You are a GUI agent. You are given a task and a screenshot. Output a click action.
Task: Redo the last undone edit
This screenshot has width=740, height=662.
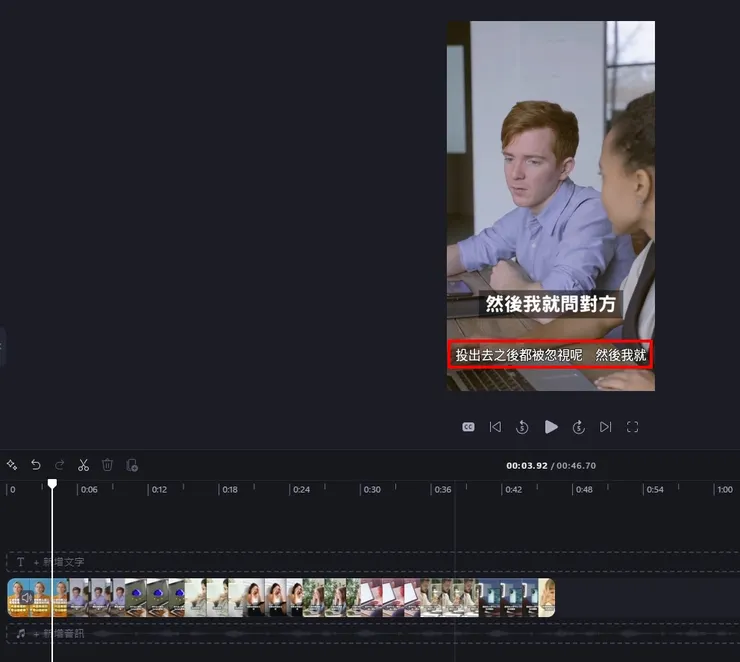point(59,465)
